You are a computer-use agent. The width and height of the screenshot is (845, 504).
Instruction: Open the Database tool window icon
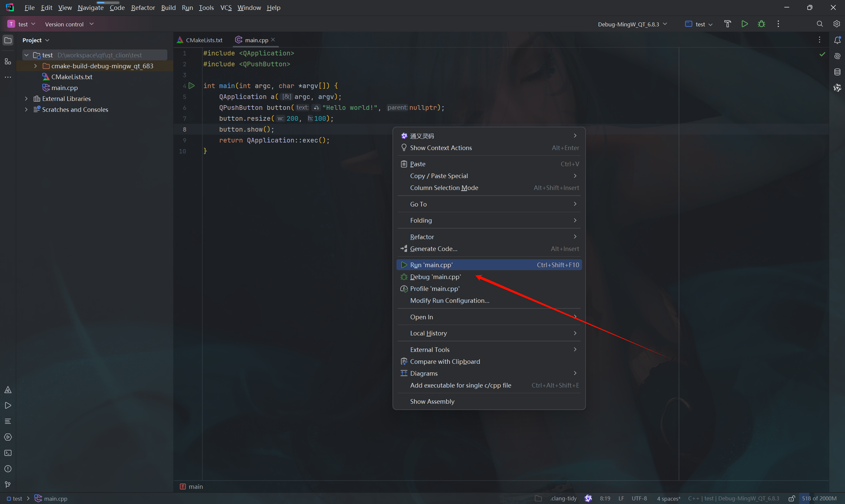tap(837, 72)
